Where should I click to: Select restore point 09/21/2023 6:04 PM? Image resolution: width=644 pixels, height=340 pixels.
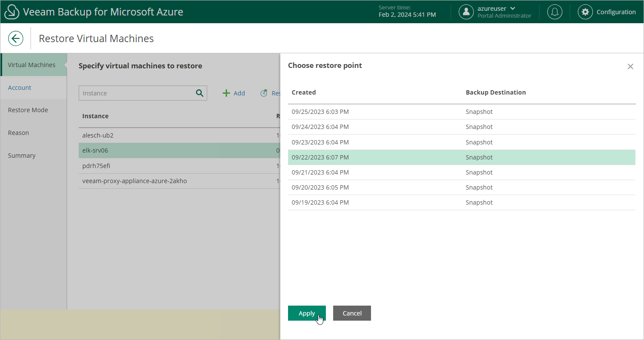462,172
